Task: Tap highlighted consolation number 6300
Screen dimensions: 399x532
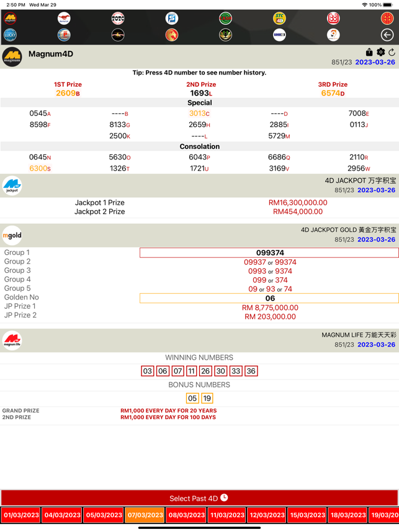Action: pos(40,168)
